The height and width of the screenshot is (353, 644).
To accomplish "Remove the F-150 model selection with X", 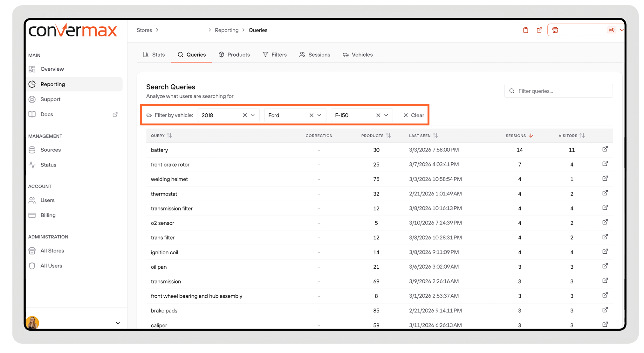I will tap(378, 115).
